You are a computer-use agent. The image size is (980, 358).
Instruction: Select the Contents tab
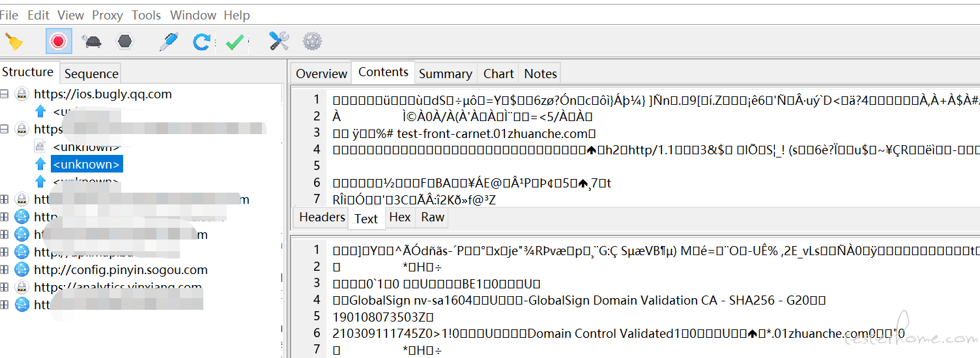tap(383, 72)
